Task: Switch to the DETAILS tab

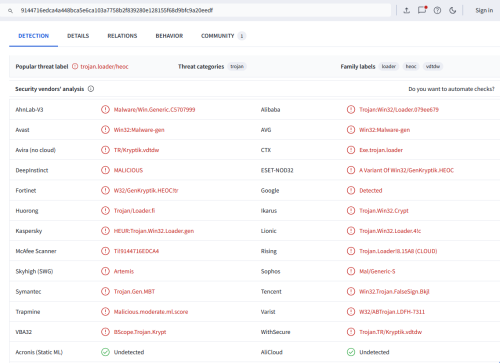Action: tap(78, 36)
